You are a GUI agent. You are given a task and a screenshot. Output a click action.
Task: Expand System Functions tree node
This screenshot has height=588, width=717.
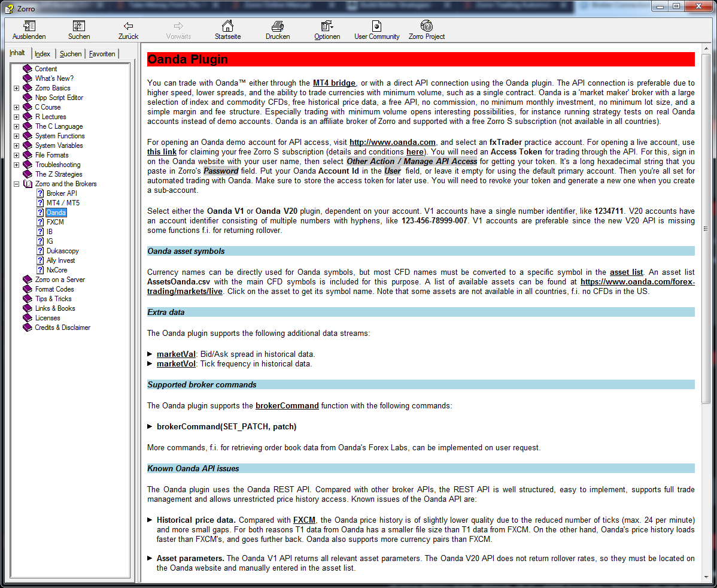click(17, 137)
